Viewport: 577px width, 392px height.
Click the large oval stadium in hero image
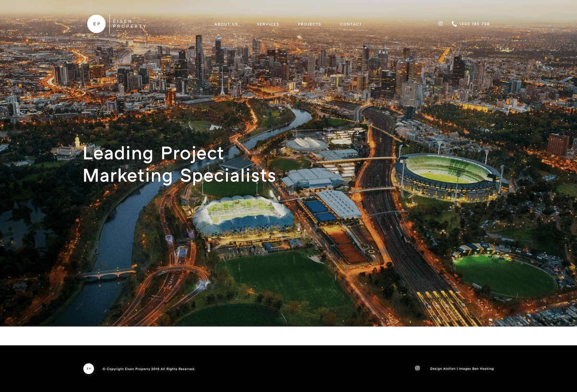tap(447, 177)
